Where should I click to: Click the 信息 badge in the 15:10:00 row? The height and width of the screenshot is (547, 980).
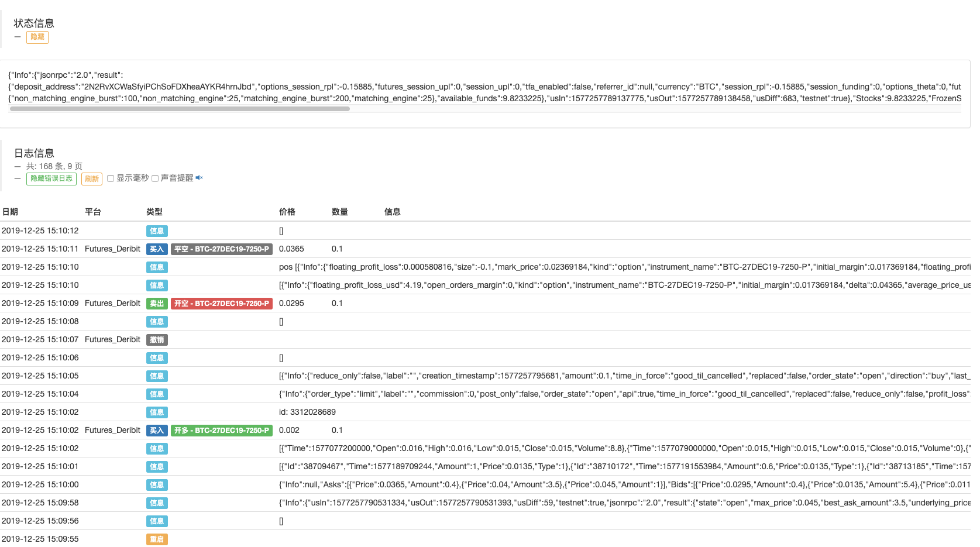(157, 485)
